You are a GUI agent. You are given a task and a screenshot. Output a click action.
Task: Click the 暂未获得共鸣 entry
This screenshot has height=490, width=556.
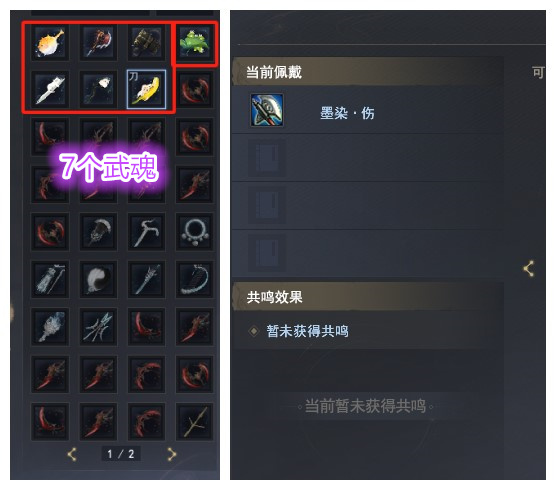tap(307, 332)
